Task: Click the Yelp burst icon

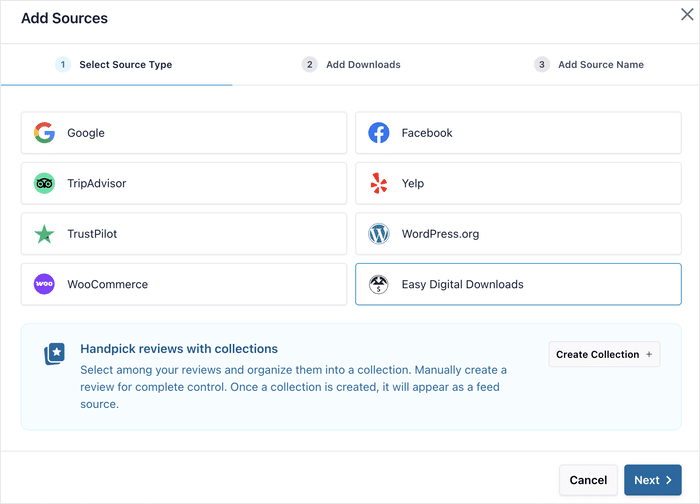Action: 379,183
